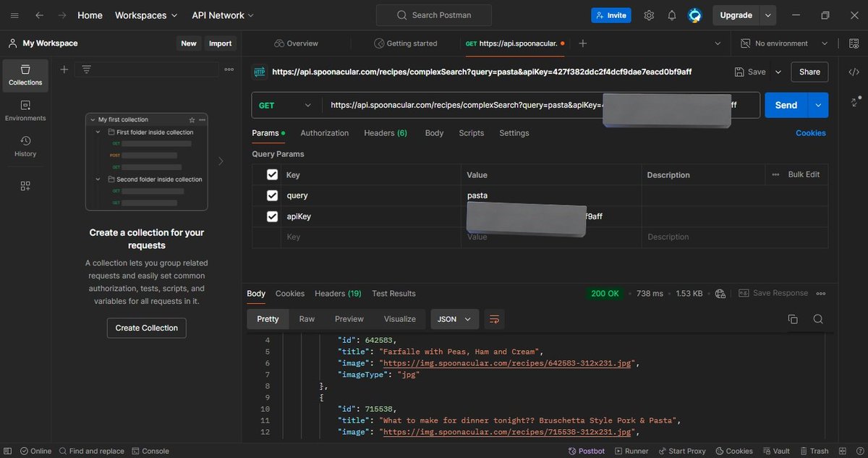The height and width of the screenshot is (458, 868).
Task: Select Raw response view
Action: (307, 319)
